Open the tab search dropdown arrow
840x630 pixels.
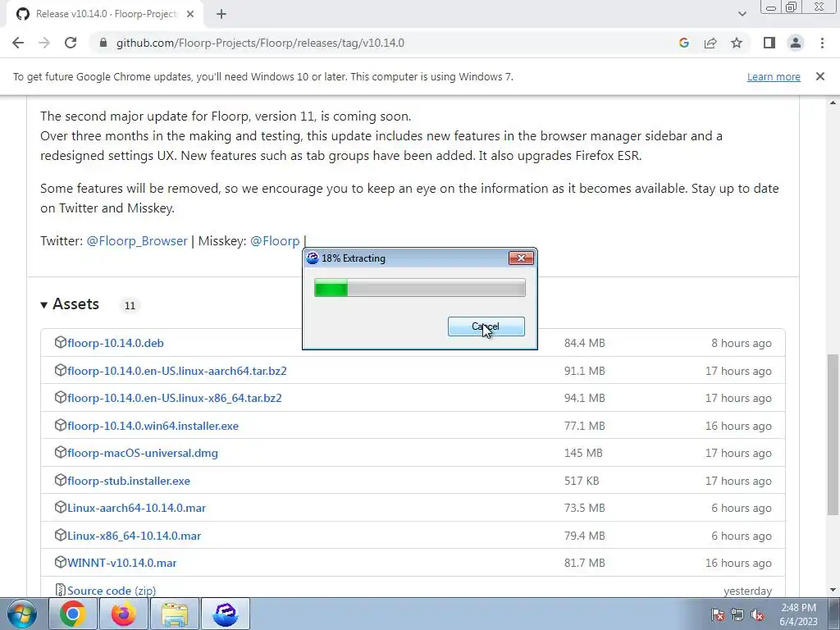742,14
